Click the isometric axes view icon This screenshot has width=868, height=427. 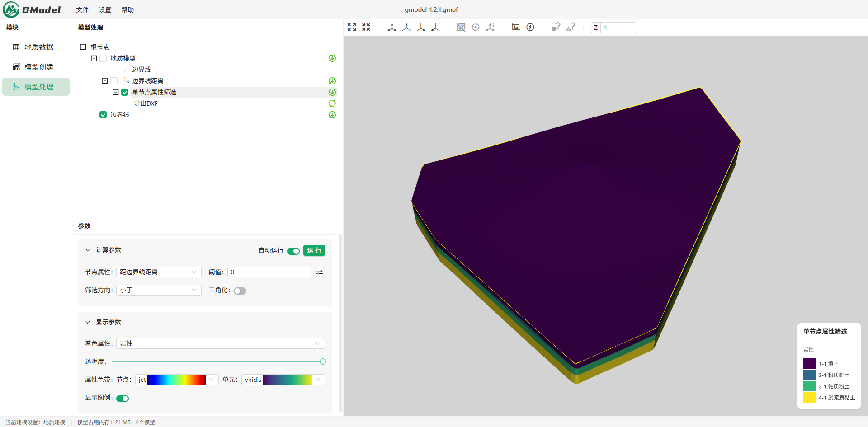(392, 27)
